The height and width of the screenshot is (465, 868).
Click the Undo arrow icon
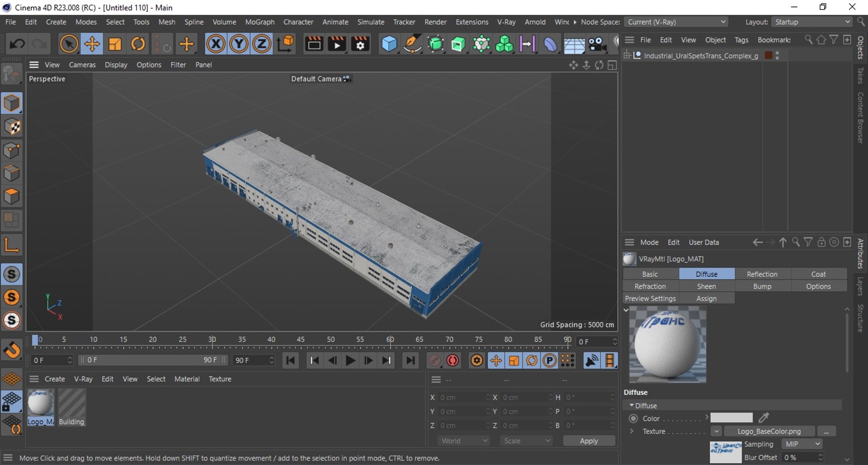(17, 44)
